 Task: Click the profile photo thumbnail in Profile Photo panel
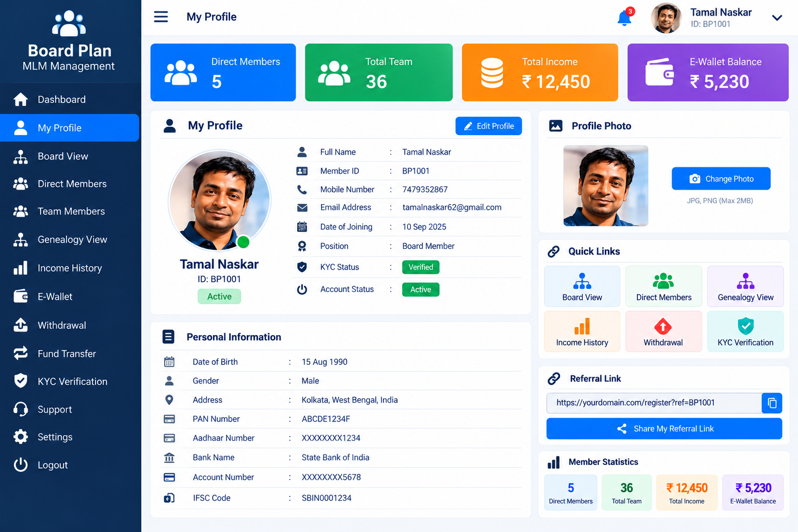coord(606,186)
